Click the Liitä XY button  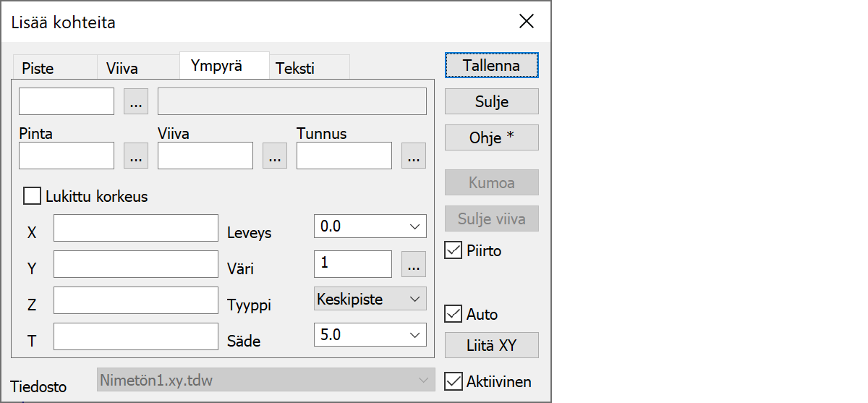491,345
